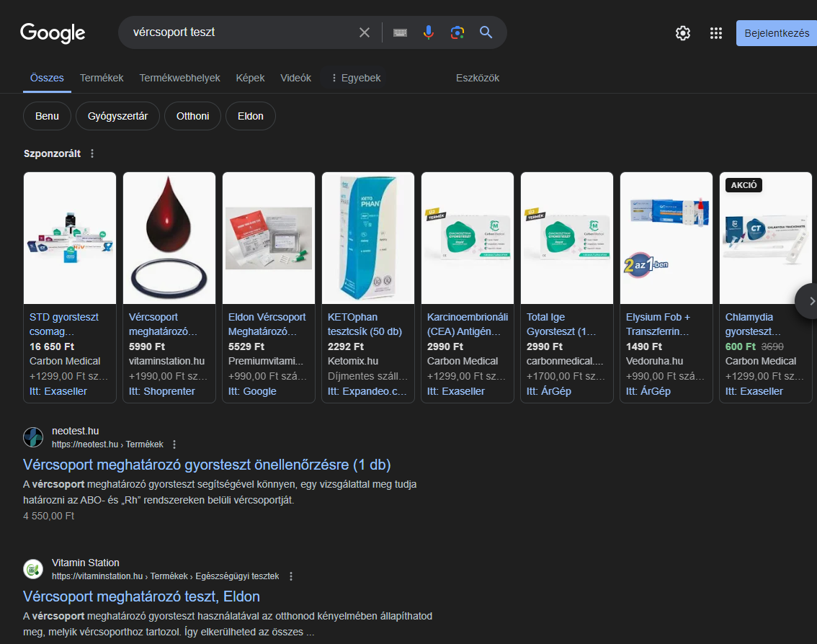Open options menu for neotest.hu result
The image size is (817, 644).
174,444
